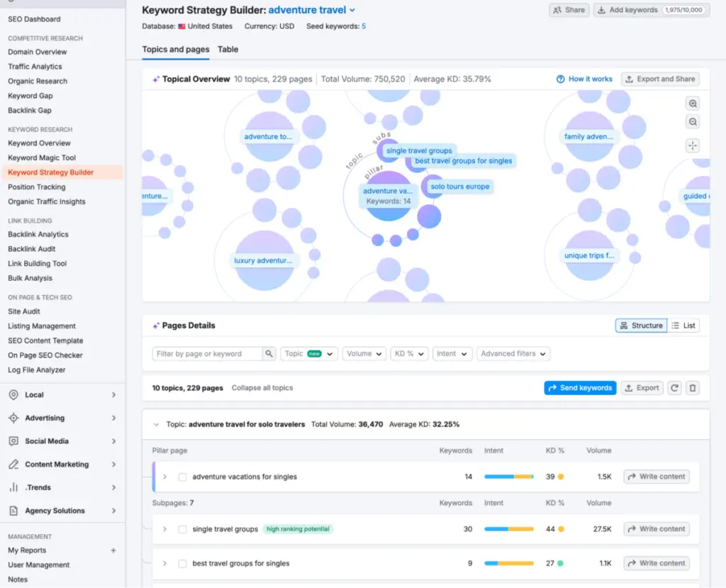The height and width of the screenshot is (588, 726).
Task: Click the refresh icon beside Export
Action: click(675, 388)
